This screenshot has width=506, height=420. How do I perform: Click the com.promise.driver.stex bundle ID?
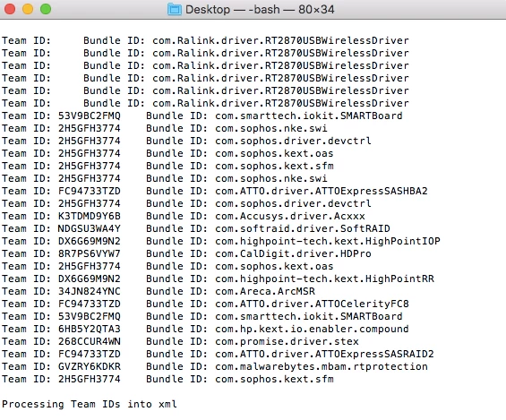pyautogui.click(x=287, y=341)
